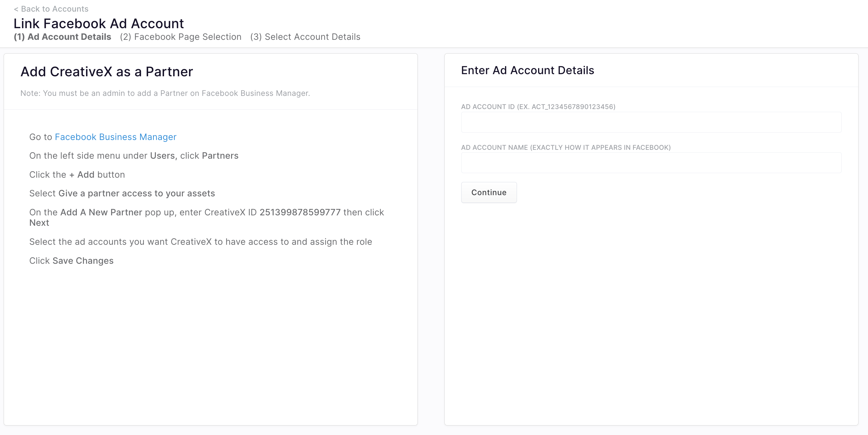The height and width of the screenshot is (435, 868).
Task: Click the Add CreativeX as a Partner heading
Action: point(107,71)
